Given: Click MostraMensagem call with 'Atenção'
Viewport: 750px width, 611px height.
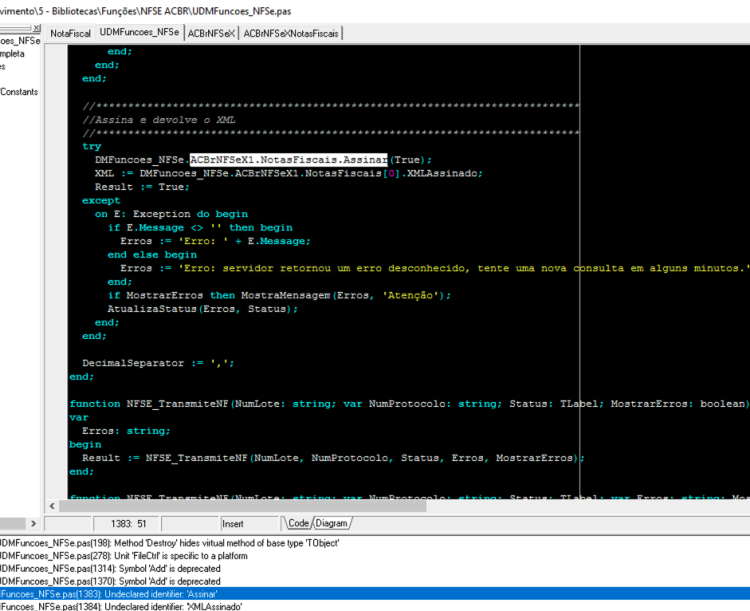Looking at the screenshot, I should coord(346,296).
